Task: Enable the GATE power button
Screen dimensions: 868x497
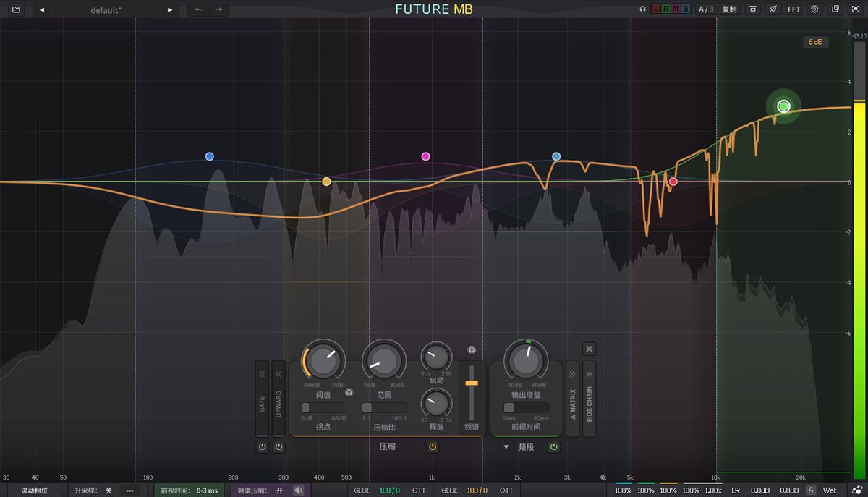Action: 262,447
